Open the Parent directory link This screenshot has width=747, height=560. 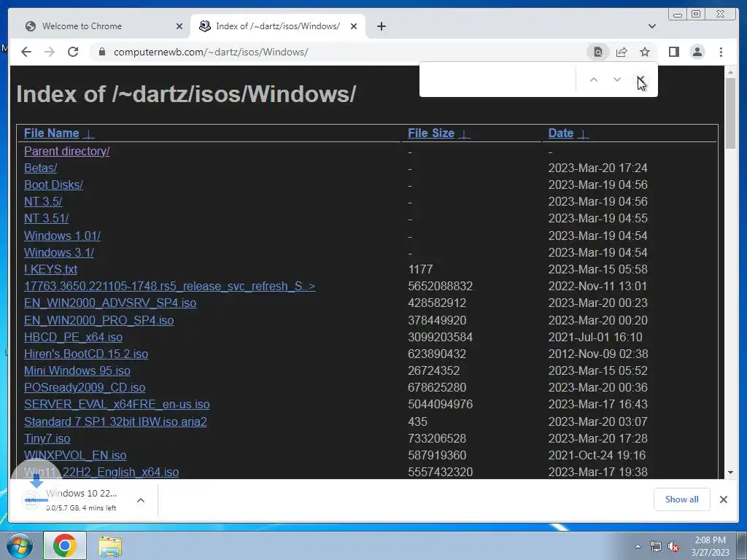[66, 152]
